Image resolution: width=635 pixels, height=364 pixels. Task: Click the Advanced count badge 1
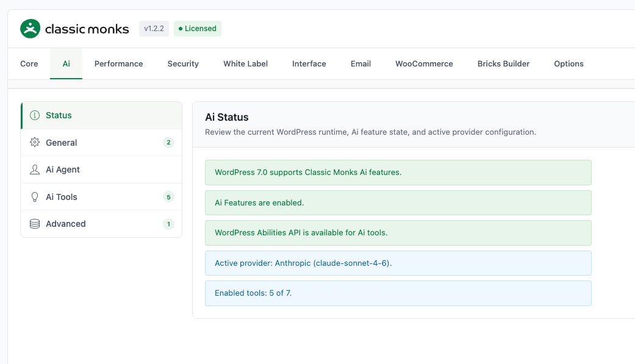point(168,224)
